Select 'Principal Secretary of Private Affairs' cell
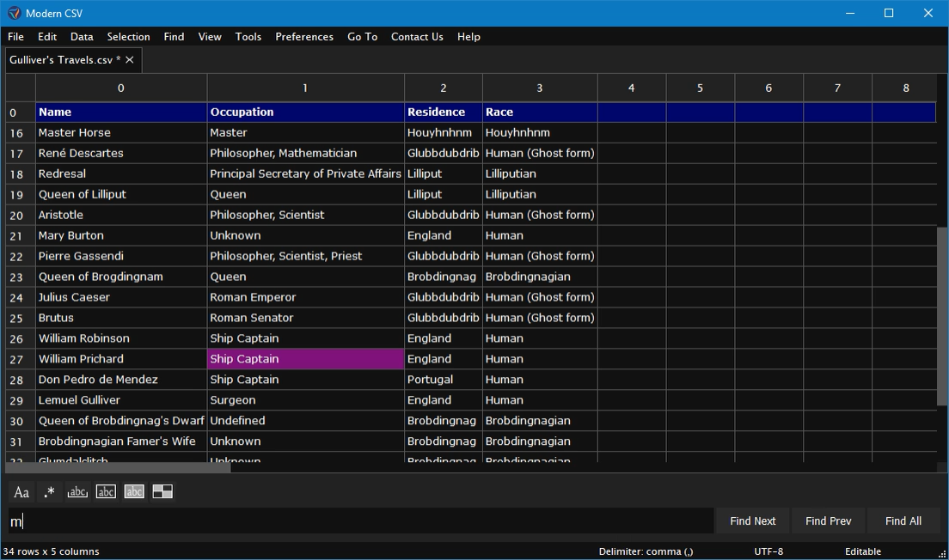The image size is (949, 560). coord(306,174)
